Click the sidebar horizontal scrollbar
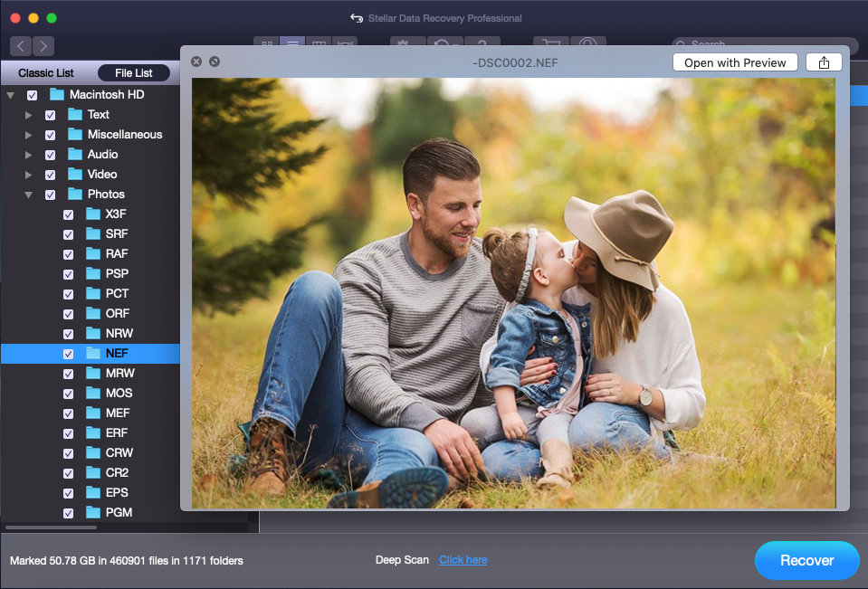The height and width of the screenshot is (589, 868). 51,527
